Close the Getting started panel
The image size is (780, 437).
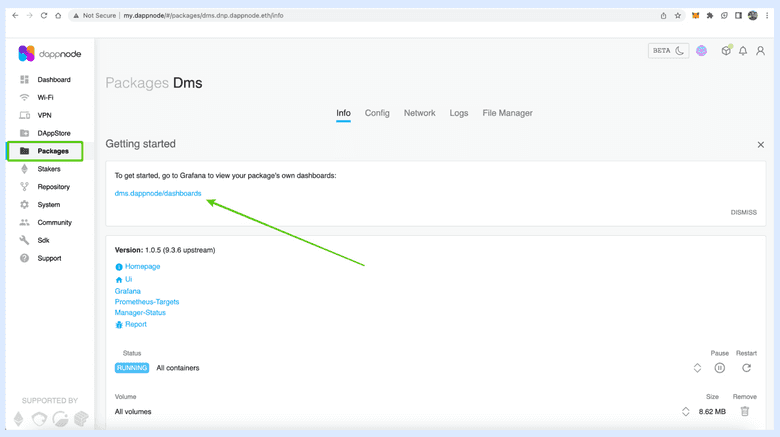[x=760, y=145]
